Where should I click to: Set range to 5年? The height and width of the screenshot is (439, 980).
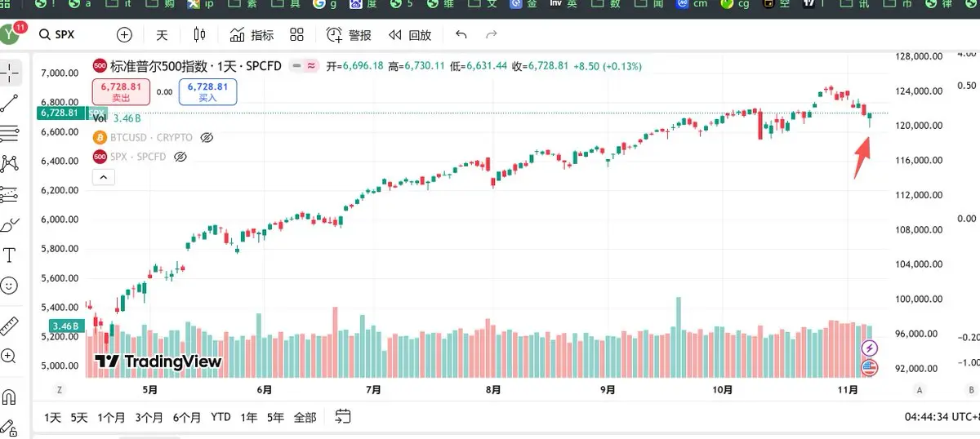[x=275, y=417]
